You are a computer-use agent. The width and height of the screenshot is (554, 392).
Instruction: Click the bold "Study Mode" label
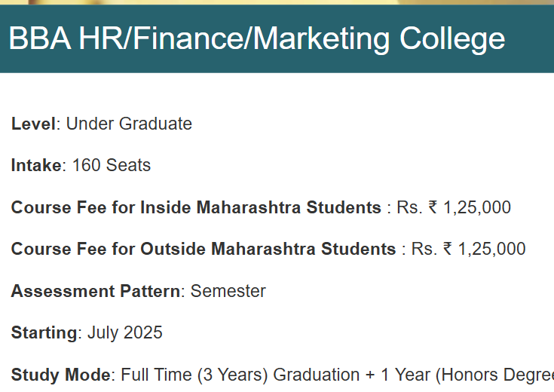tap(60, 375)
